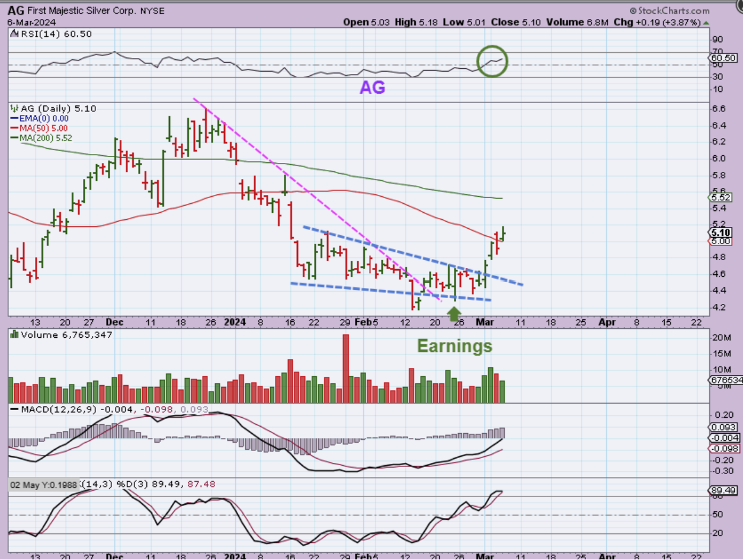
Task: Click the purple AG annotation label
Action: (x=373, y=88)
